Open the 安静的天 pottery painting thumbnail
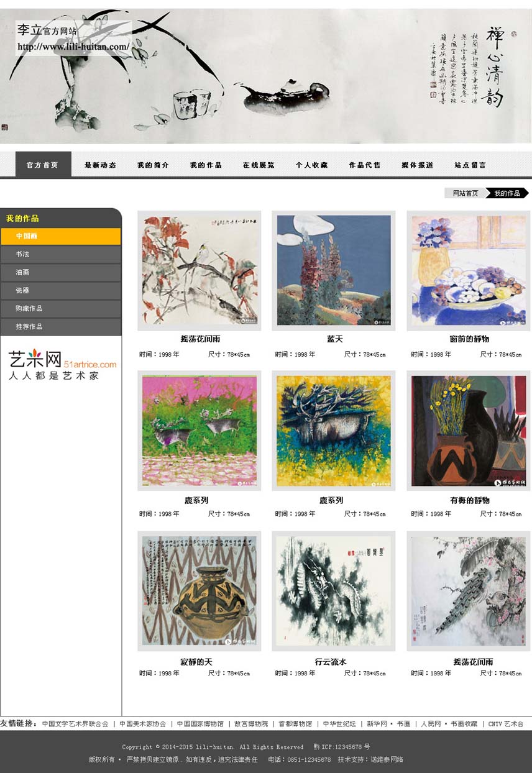532x773 pixels. [199, 591]
